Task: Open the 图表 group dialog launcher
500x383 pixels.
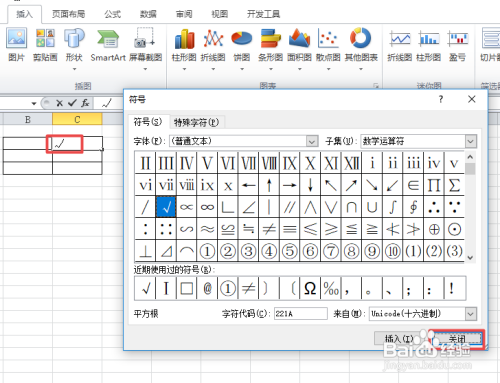Action: (376, 86)
